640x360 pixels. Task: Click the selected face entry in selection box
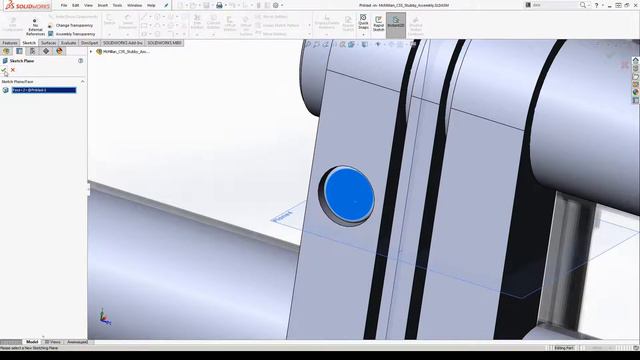click(x=44, y=90)
